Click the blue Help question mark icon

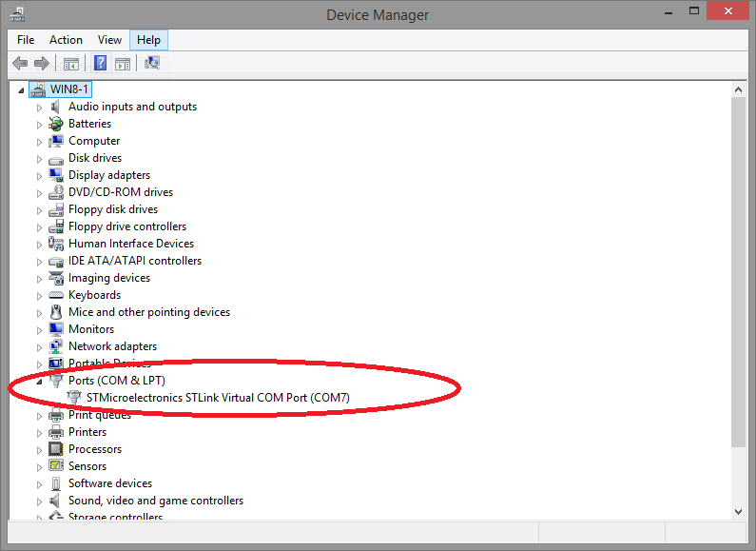100,64
